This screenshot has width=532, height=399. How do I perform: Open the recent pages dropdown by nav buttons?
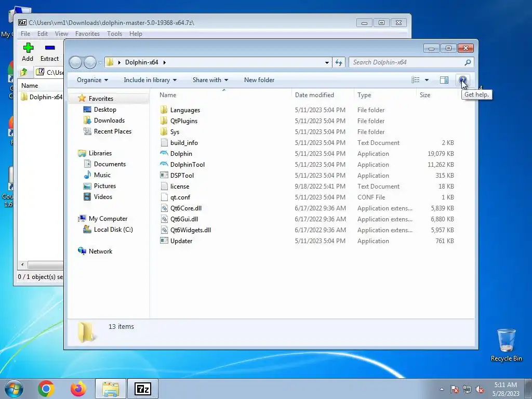pyautogui.click(x=100, y=62)
